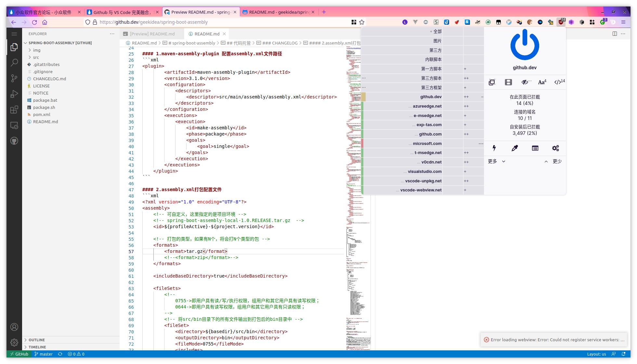Open pom.xml in the explorer
Screen dimensions: 637x364
(42, 114)
